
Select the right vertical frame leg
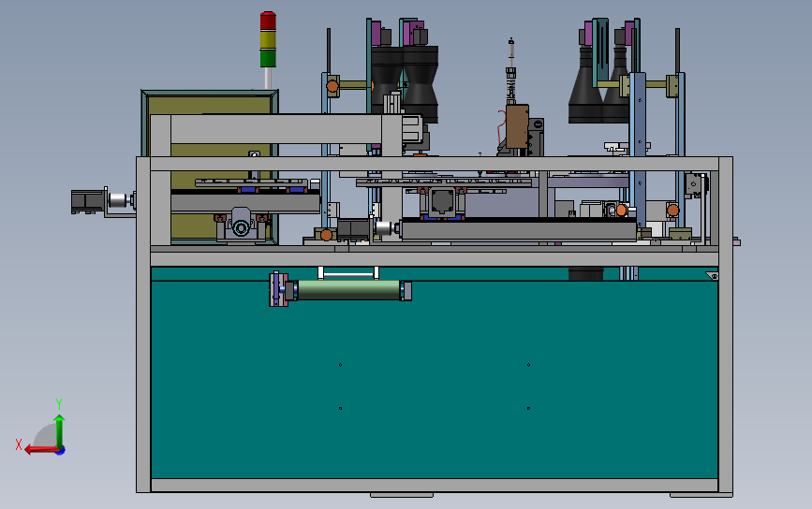click(726, 325)
